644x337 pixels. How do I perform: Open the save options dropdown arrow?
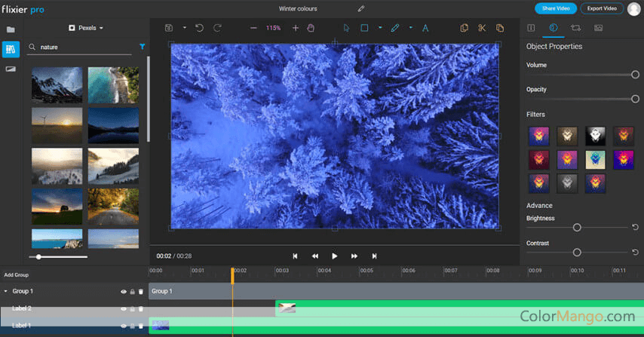[x=184, y=28]
